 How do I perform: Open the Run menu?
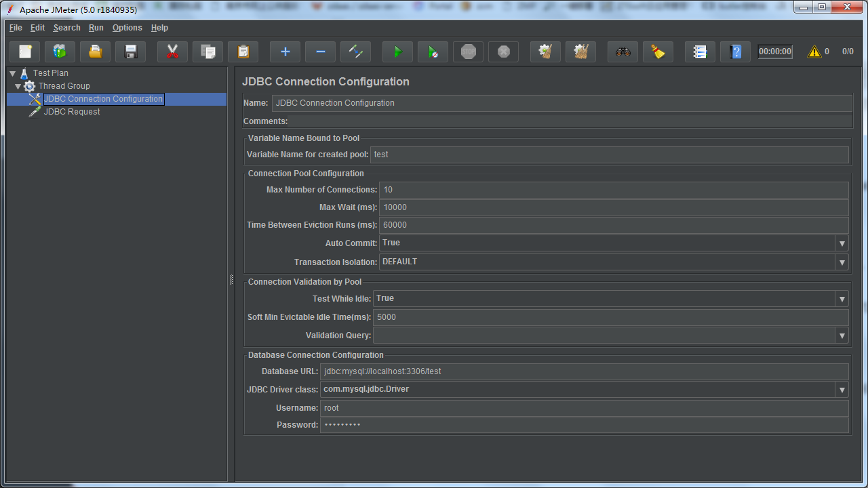click(96, 28)
